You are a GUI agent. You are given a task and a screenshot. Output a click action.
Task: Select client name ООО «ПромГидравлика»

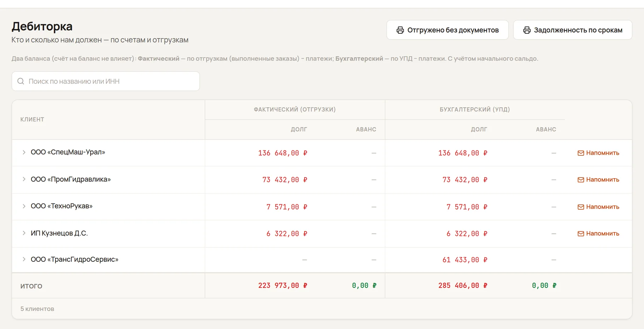click(71, 179)
